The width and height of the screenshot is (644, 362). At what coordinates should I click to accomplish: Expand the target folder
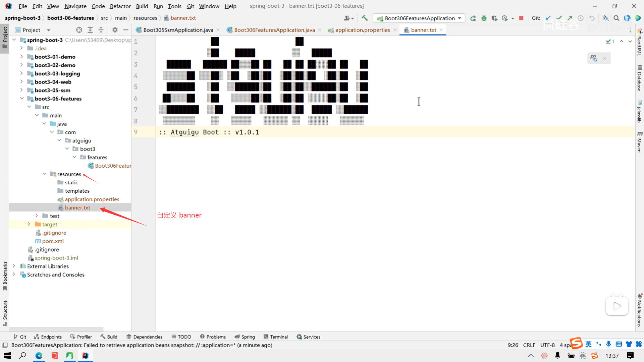(x=29, y=224)
